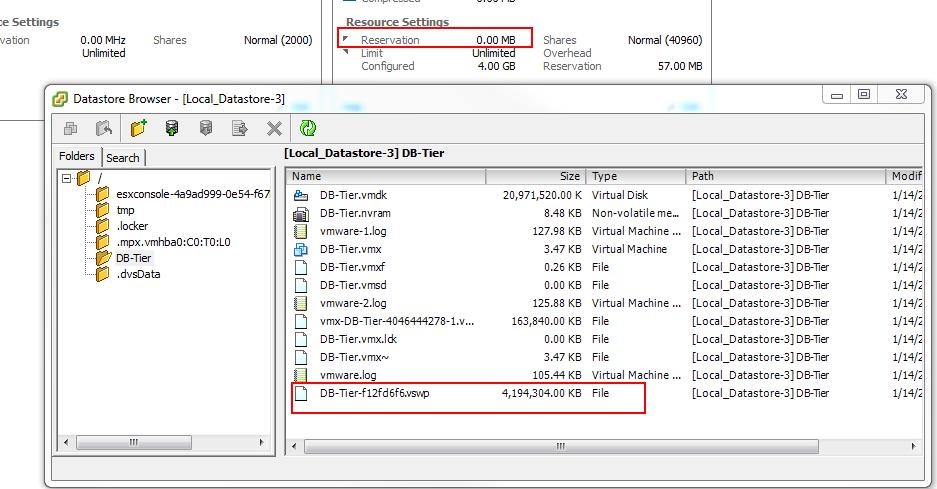This screenshot has width=937, height=489.
Task: Click the green refresh icon
Action: (x=308, y=128)
